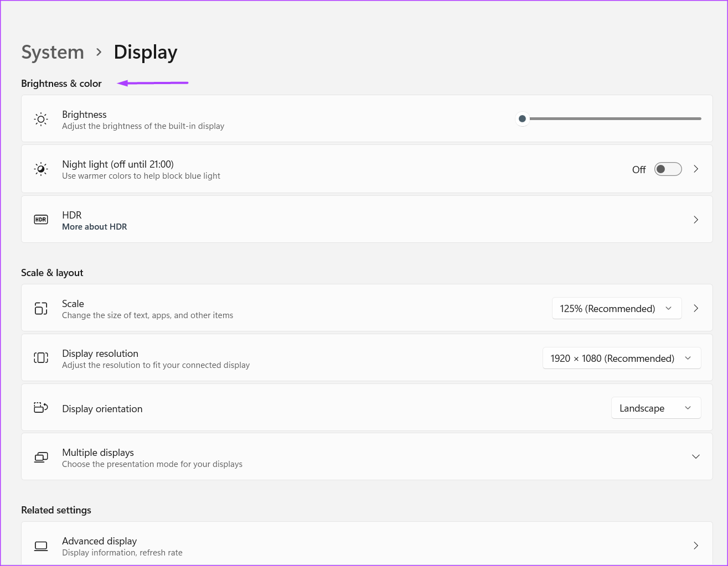The width and height of the screenshot is (728, 566).
Task: Click the Display resolution icon
Action: (x=41, y=358)
